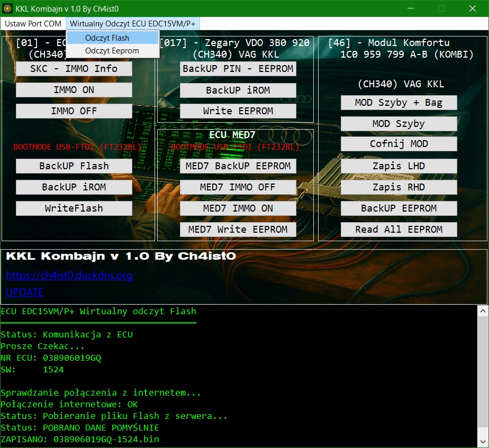Click the WriteFlash button

[74, 208]
